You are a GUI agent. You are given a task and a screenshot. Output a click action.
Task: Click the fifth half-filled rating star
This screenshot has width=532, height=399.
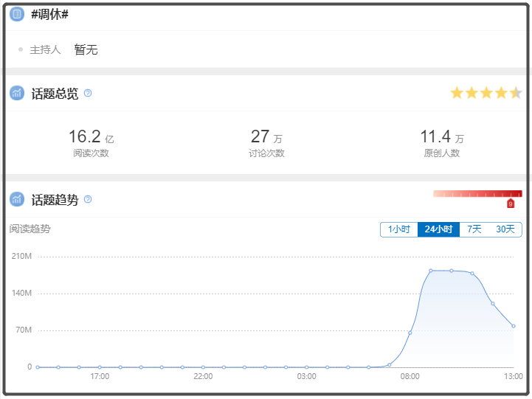point(516,93)
